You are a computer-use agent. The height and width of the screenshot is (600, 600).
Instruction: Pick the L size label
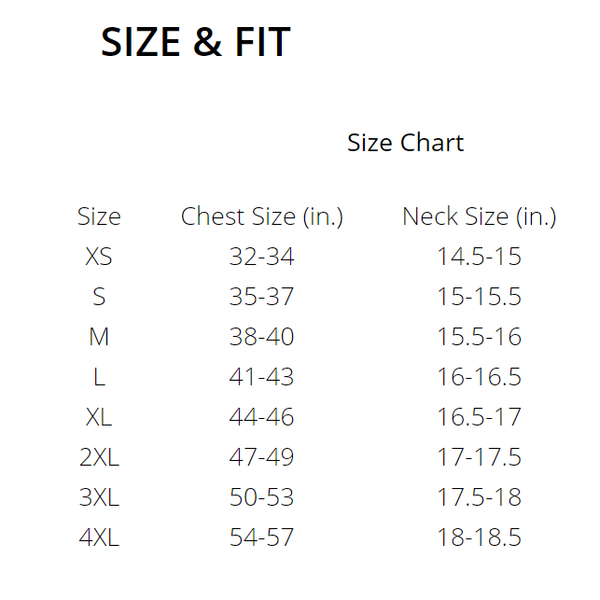[99, 377]
